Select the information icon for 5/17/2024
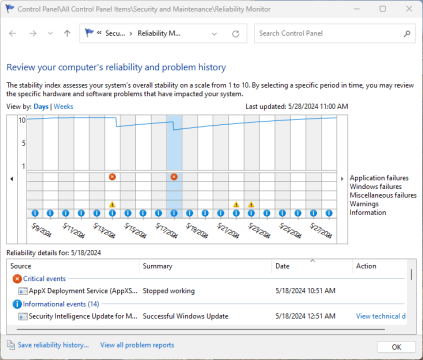The image size is (423, 360). [x=159, y=213]
